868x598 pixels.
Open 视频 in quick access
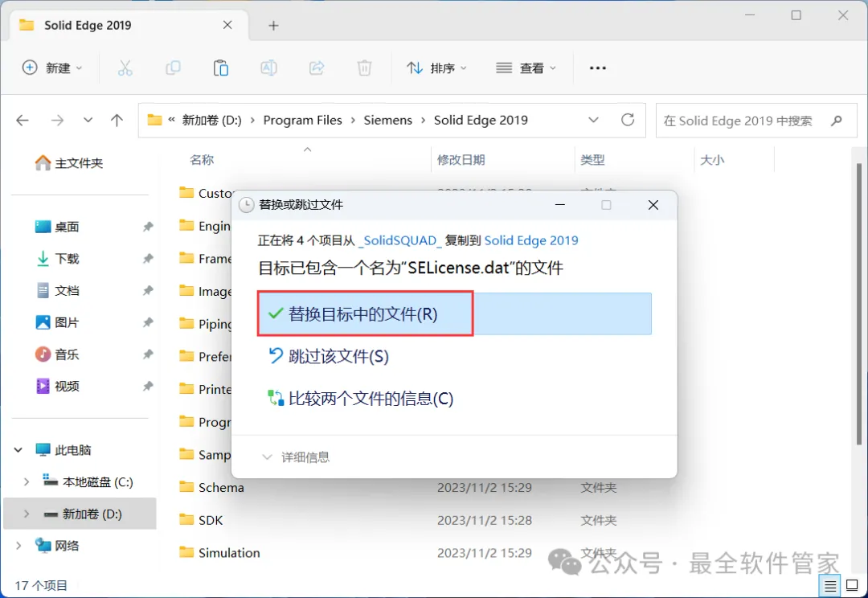(x=57, y=386)
